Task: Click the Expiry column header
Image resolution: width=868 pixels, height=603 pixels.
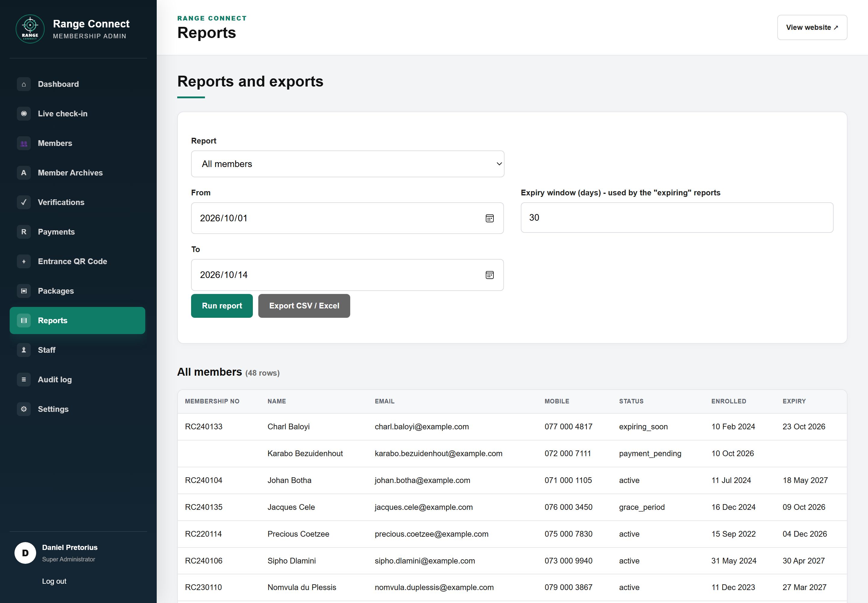Action: (x=794, y=401)
